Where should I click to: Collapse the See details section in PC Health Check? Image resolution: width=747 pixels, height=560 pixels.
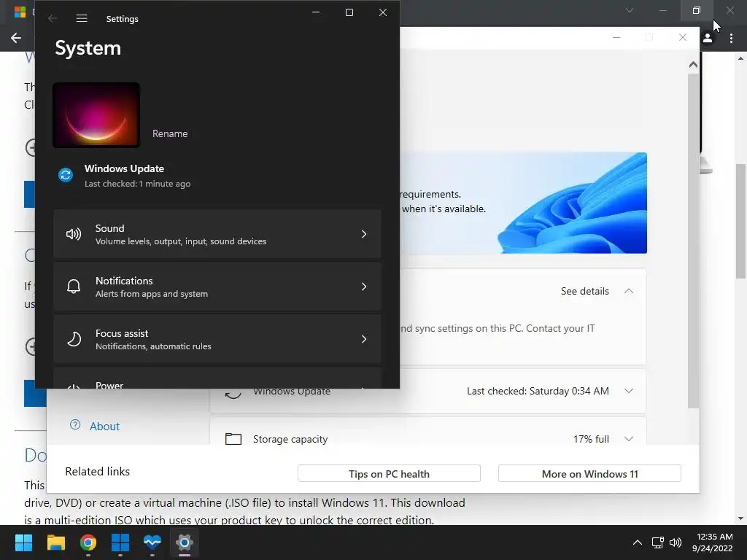(x=629, y=291)
